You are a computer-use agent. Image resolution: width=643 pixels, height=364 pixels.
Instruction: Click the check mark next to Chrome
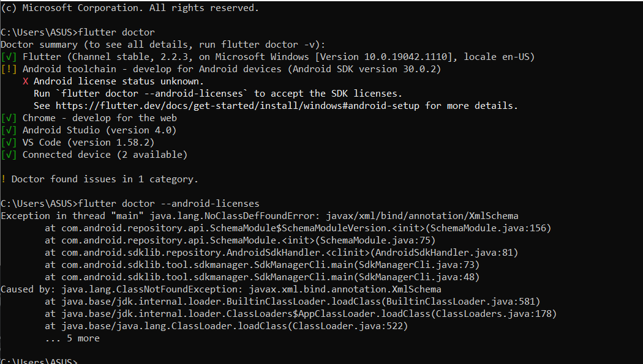click(x=9, y=118)
